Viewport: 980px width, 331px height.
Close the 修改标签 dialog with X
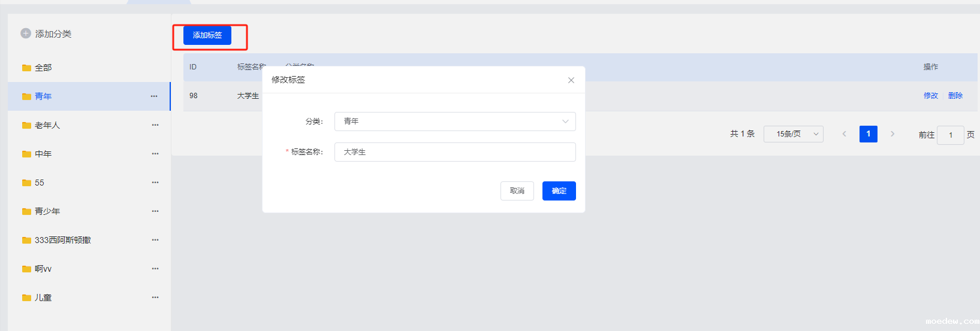(x=571, y=80)
